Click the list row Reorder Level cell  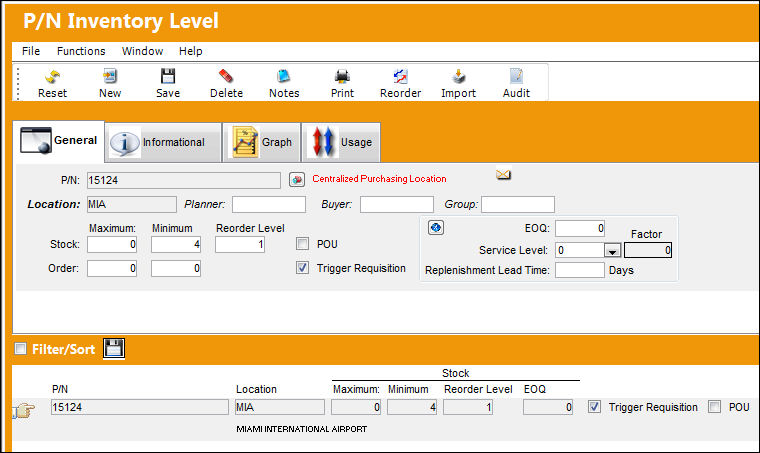coord(468,407)
